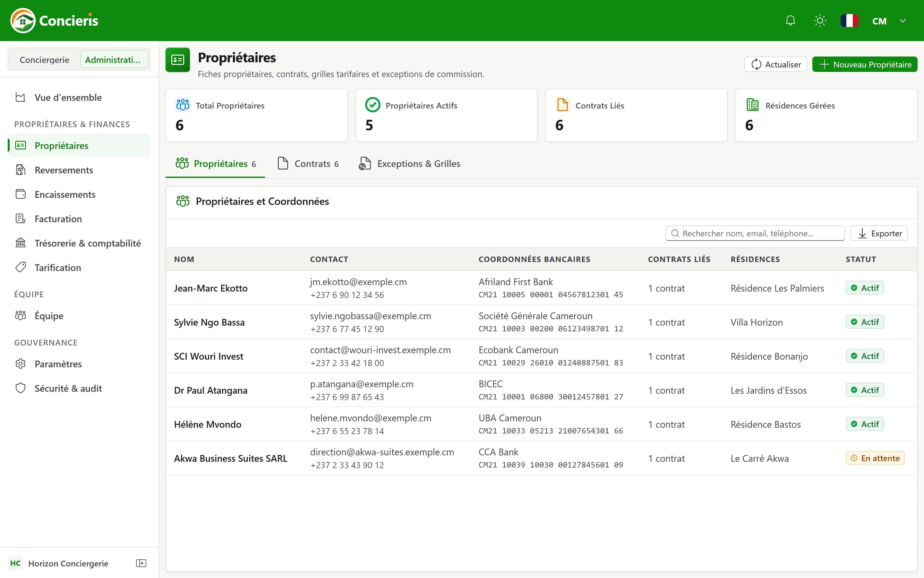
Task: Click the CCA Bank account details
Action: pyautogui.click(x=551, y=458)
